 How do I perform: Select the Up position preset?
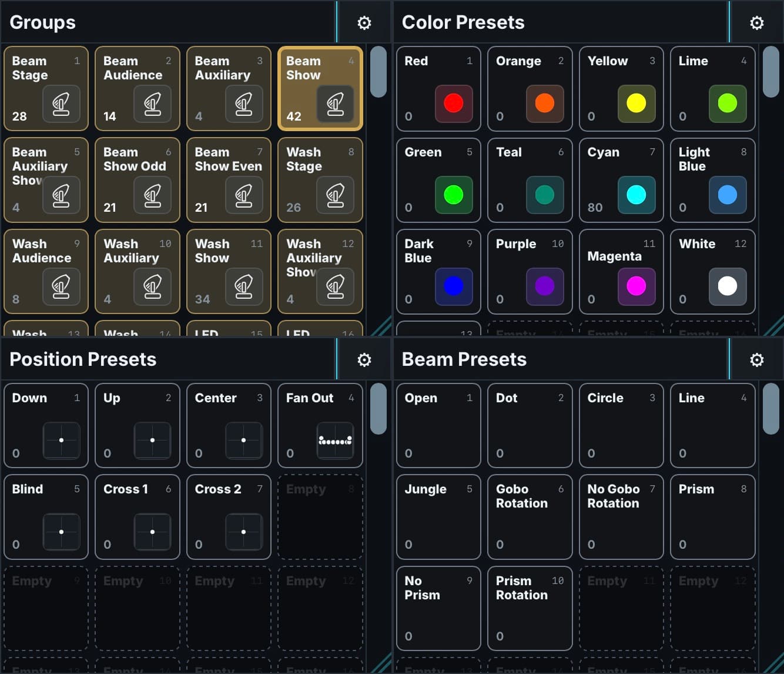138,425
